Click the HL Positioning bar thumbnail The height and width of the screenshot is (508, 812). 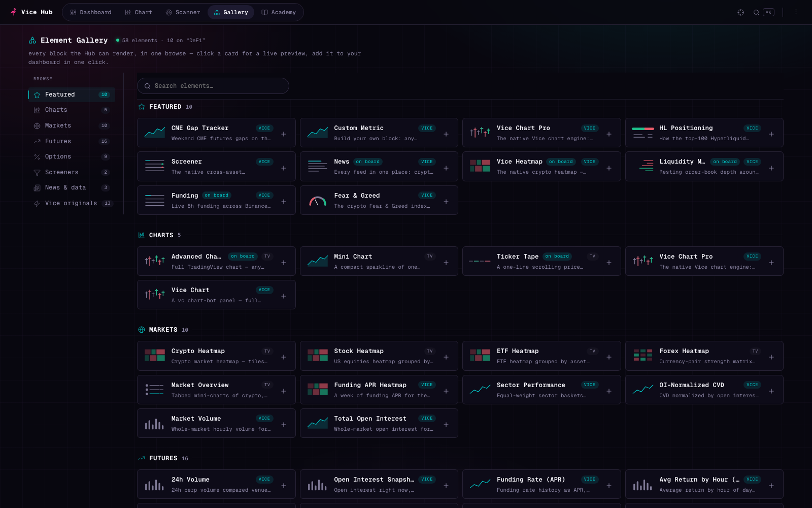click(x=643, y=133)
